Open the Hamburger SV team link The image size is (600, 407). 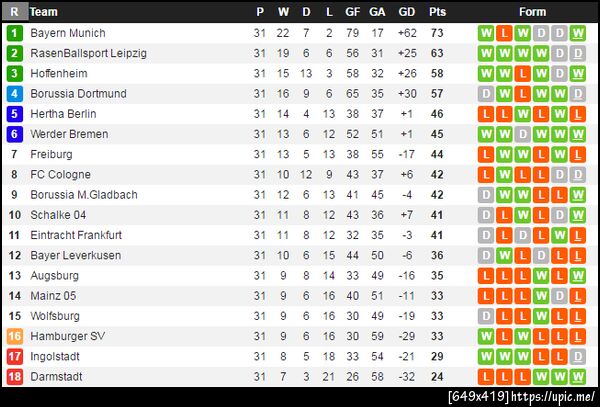[66, 336]
